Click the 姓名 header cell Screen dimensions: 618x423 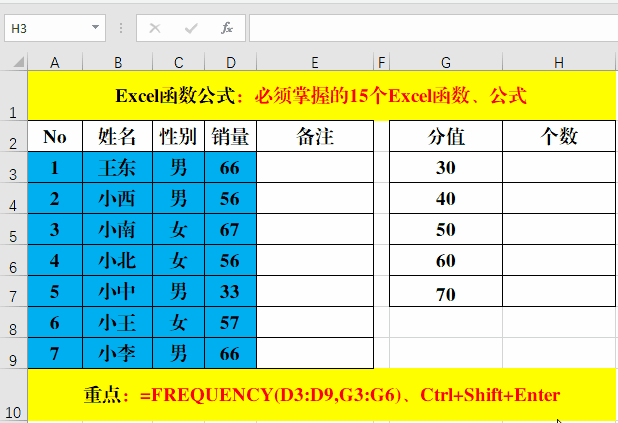tap(117, 136)
